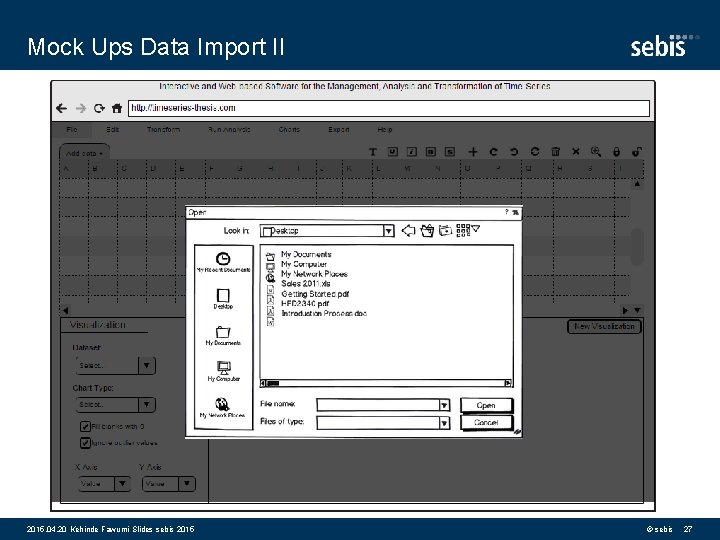Screen dimensions: 720x540
Task: Select the Visualization panel tab
Action: 97,325
